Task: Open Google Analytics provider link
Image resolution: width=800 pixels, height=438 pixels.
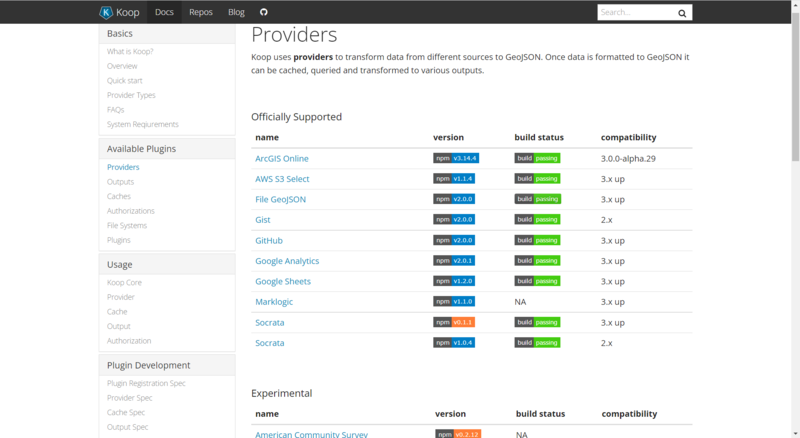Action: click(x=287, y=261)
